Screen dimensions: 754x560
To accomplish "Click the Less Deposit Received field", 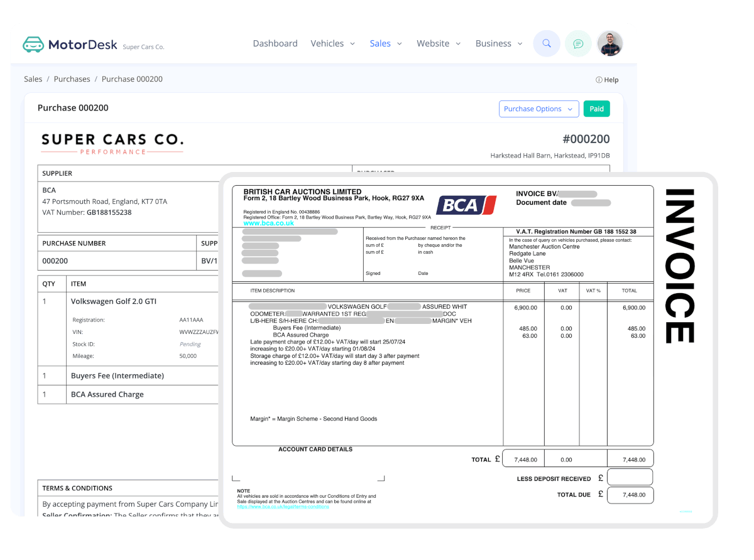I will coord(630,478).
